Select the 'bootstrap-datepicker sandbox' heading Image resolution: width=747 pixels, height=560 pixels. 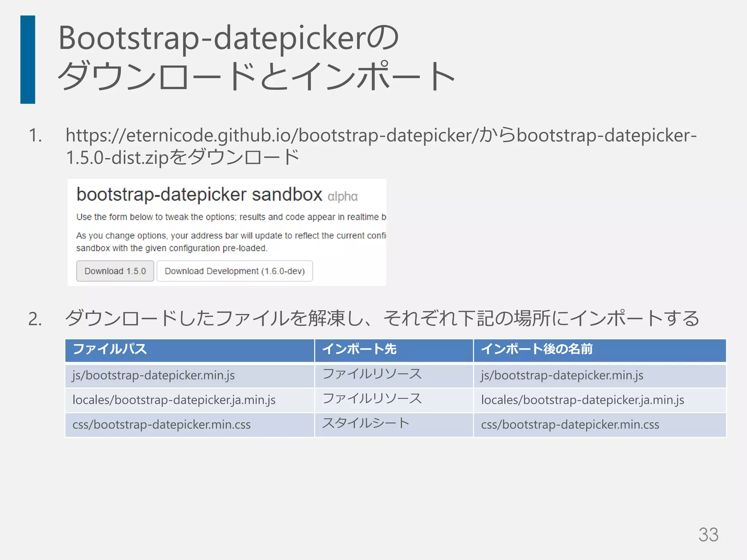200,194
